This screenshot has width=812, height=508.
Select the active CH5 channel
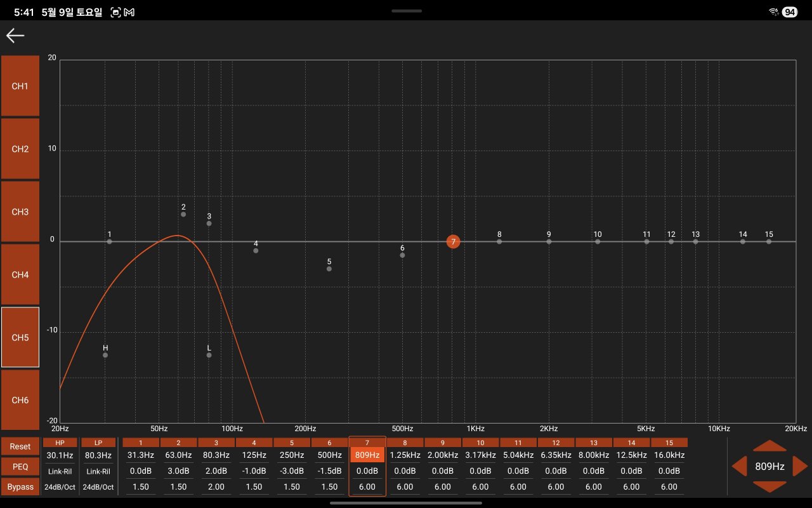pyautogui.click(x=20, y=337)
